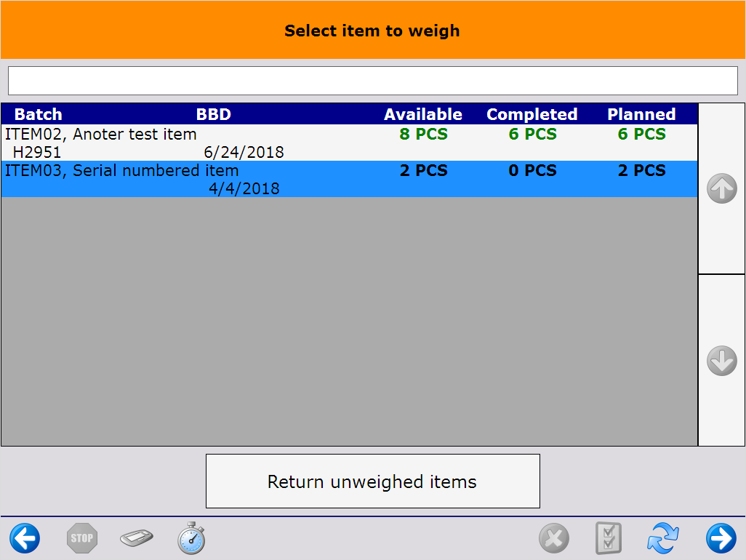Screen dimensions: 746x560
Task: Click the Available column header
Action: pos(423,114)
